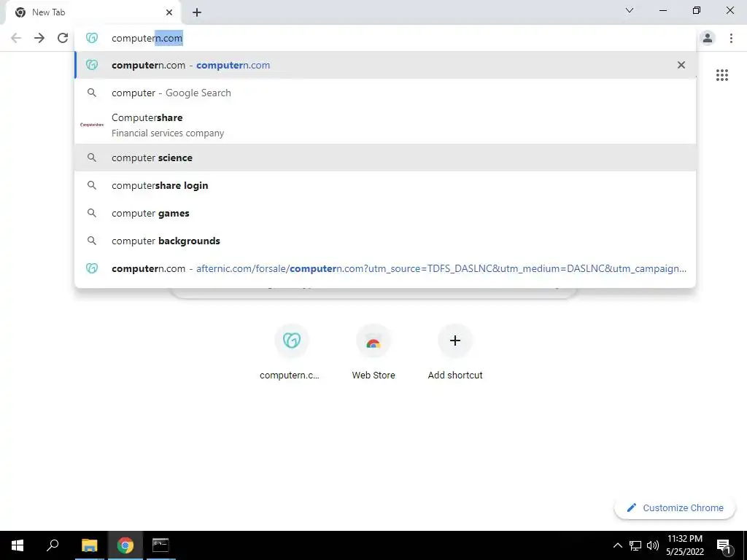
Task: Click the volume speaker tray icon
Action: [653, 545]
